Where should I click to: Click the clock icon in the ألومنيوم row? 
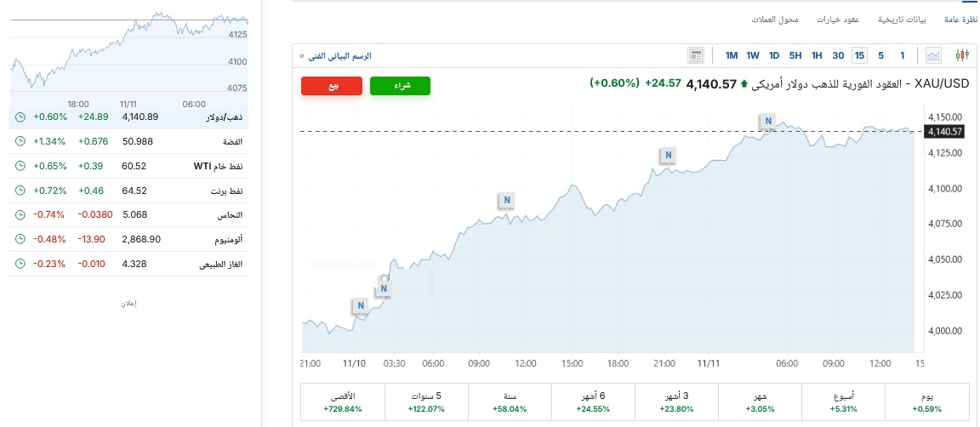pyautogui.click(x=20, y=240)
